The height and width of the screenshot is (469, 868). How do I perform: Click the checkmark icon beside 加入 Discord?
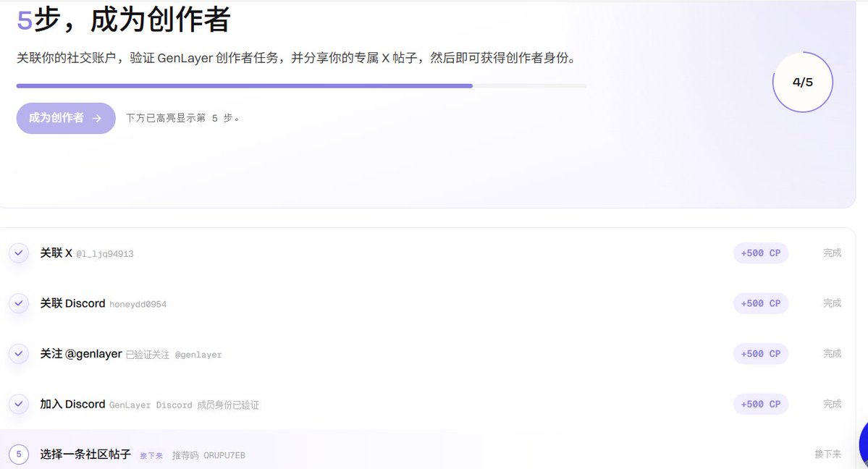click(x=19, y=404)
